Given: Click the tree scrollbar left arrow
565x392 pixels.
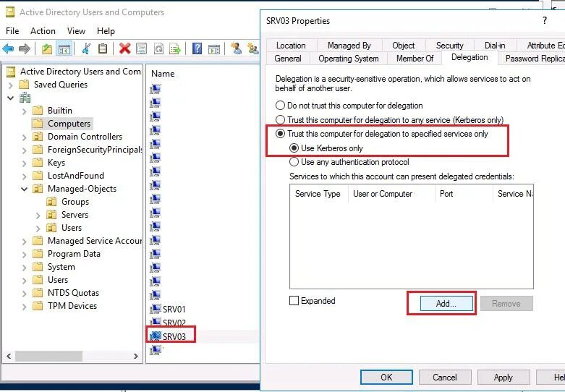Looking at the screenshot, I should pyautogui.click(x=9, y=357).
